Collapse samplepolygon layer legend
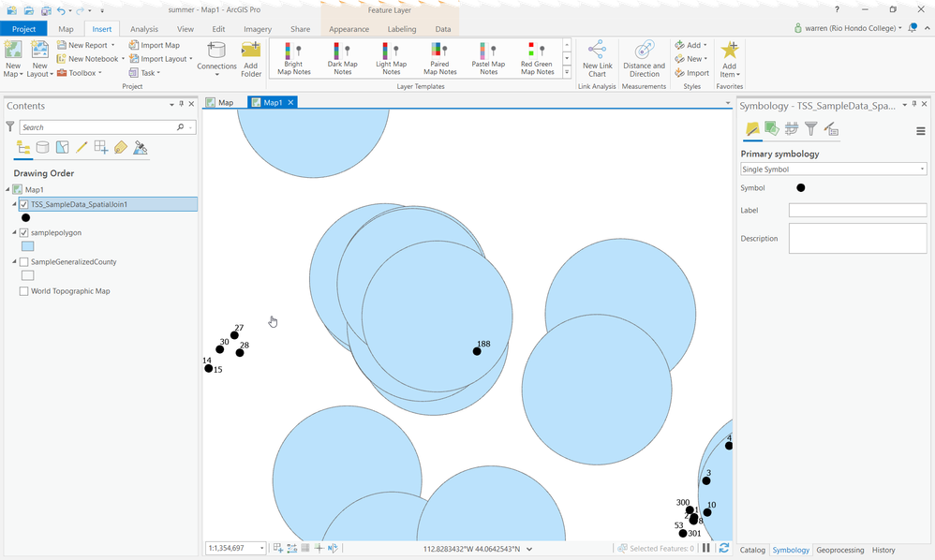The height and width of the screenshot is (560, 935). coord(14,232)
